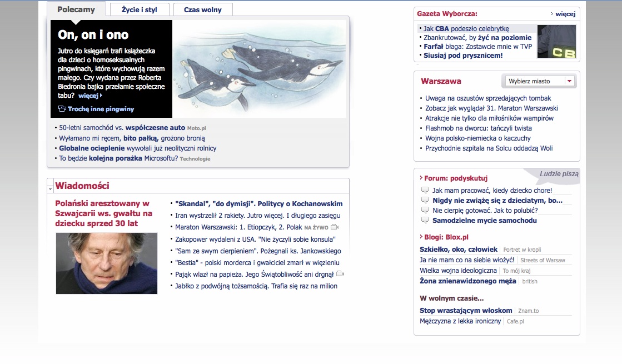
Task: Open Politycy o Kochanowskim article
Action: [259, 204]
